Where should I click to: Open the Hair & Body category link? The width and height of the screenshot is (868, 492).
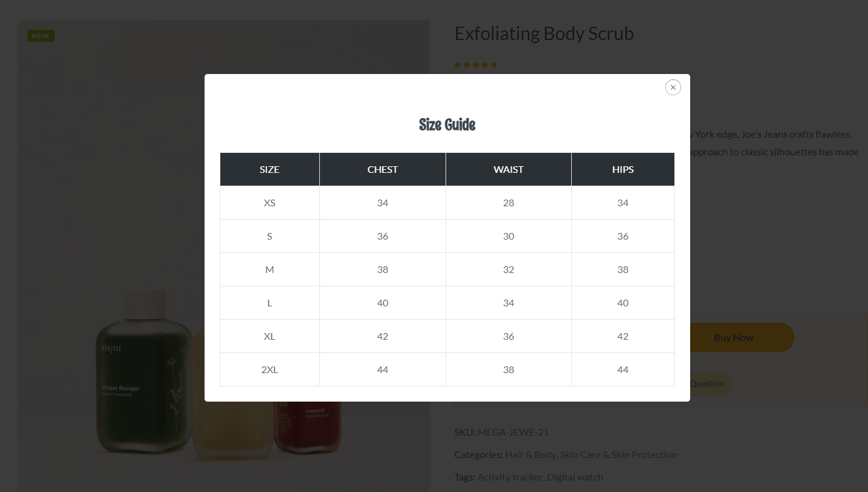tap(531, 454)
